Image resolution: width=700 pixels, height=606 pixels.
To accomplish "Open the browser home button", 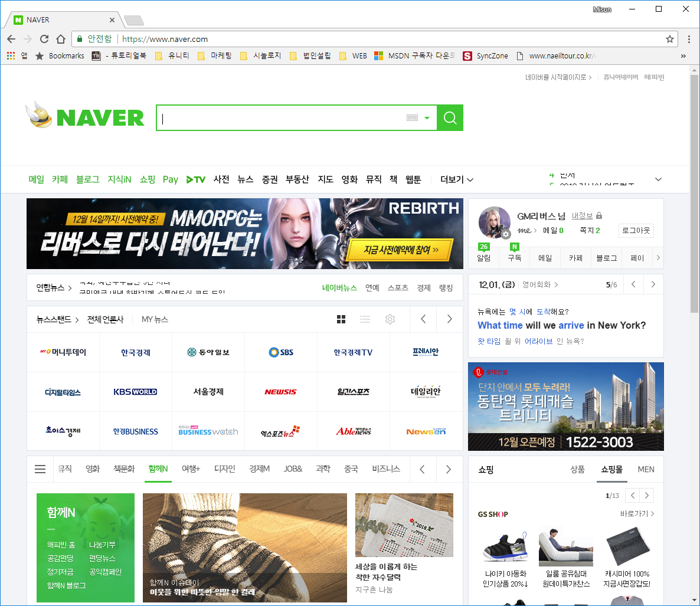I will [61, 39].
